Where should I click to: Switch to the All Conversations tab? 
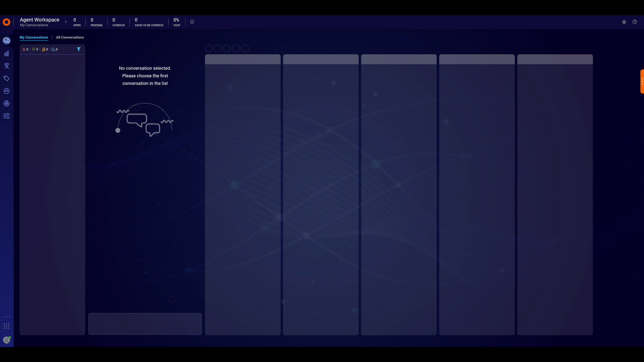coord(70,37)
